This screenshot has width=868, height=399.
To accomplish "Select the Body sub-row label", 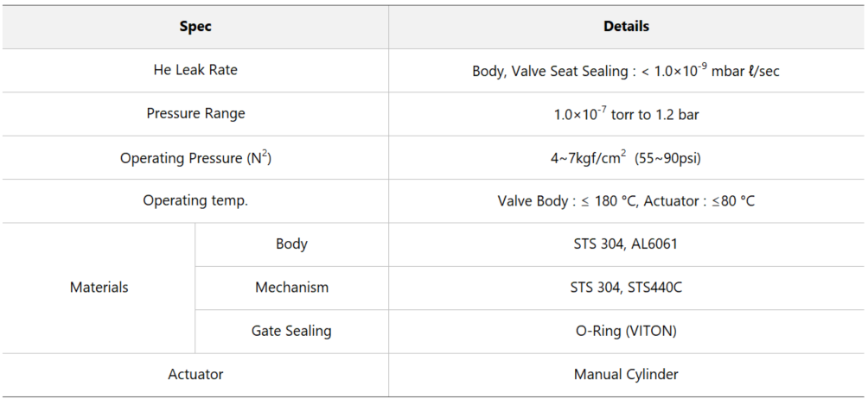I will [291, 244].
